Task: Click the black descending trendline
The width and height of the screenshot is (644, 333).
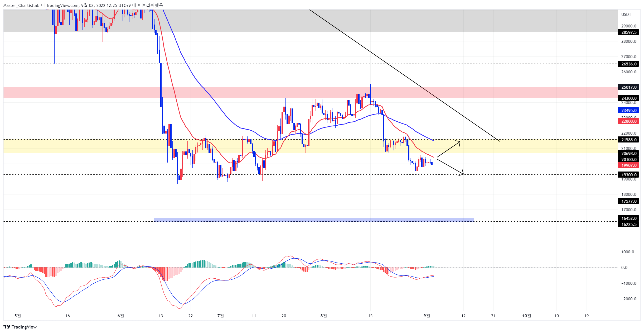Action: 404,75
